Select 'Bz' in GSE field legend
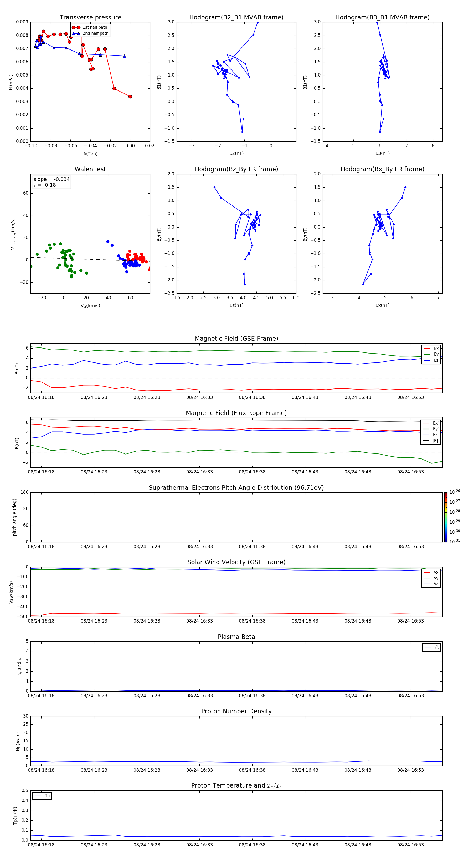This screenshot has width=473, height=868. click(431, 360)
